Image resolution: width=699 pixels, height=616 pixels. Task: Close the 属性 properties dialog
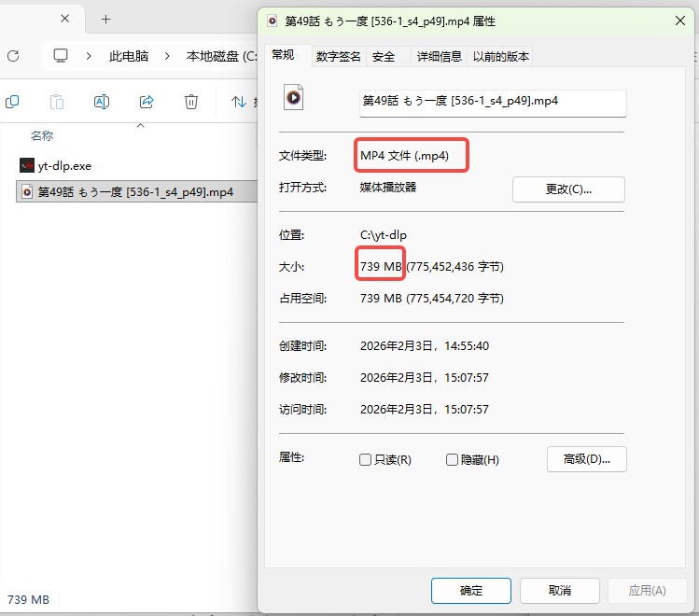(x=680, y=21)
